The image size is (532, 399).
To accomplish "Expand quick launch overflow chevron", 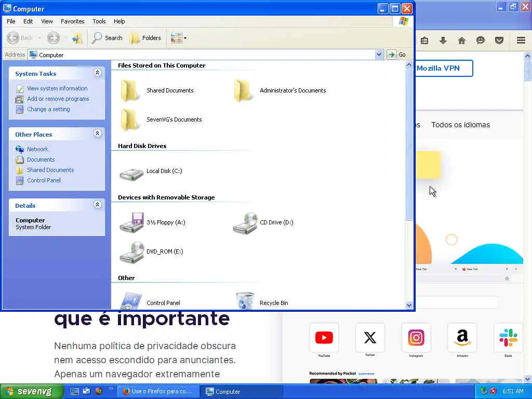I will [111, 389].
